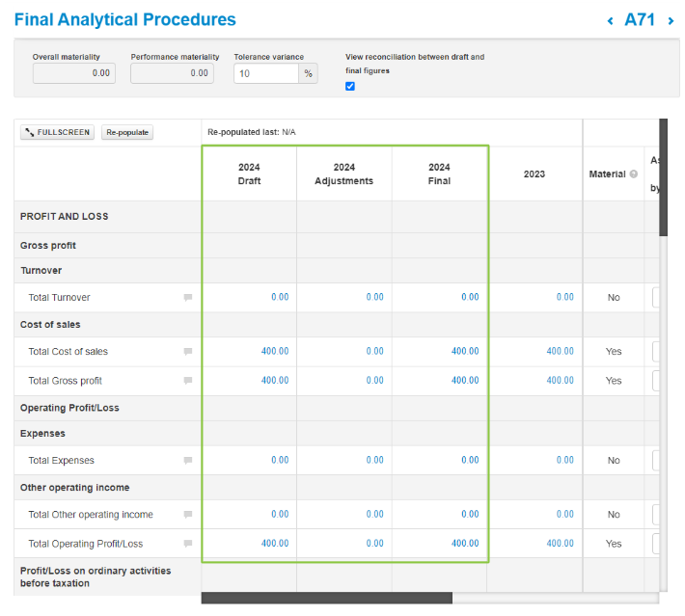The width and height of the screenshot is (685, 616).
Task: Click the FULLSCREEN button
Action: [58, 132]
